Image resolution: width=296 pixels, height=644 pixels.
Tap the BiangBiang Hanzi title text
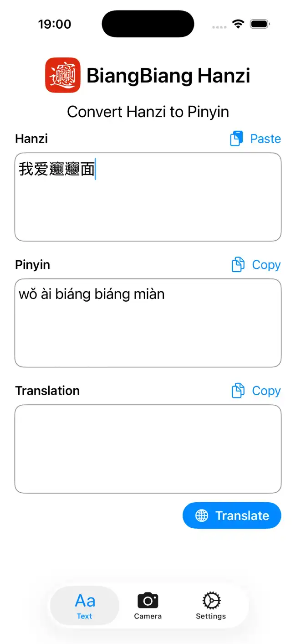168,76
